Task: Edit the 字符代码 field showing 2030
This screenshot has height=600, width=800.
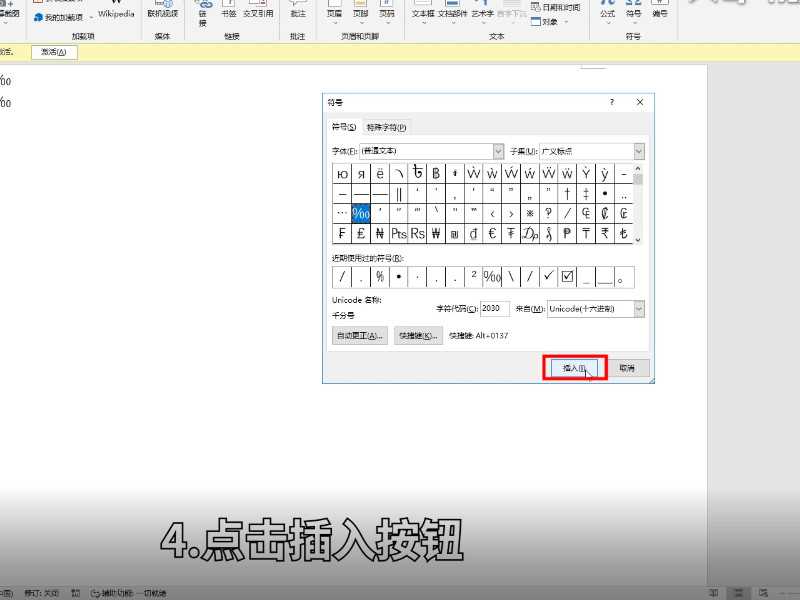Action: tap(493, 309)
